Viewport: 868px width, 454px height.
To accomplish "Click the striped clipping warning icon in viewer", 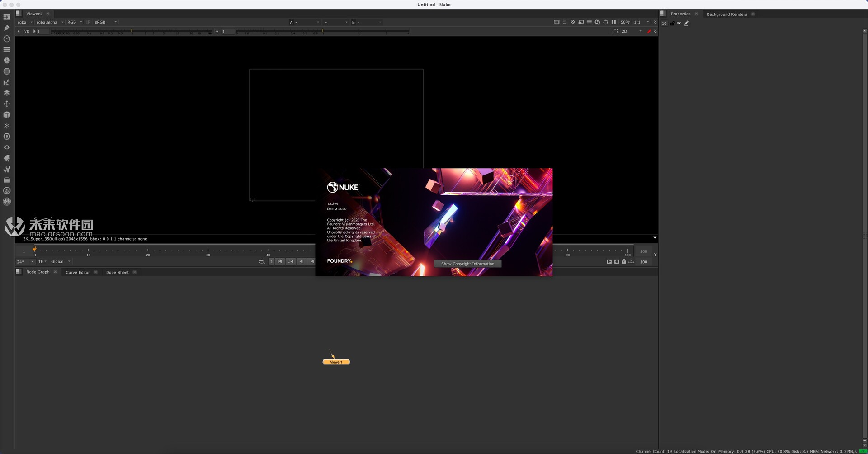I will point(573,22).
